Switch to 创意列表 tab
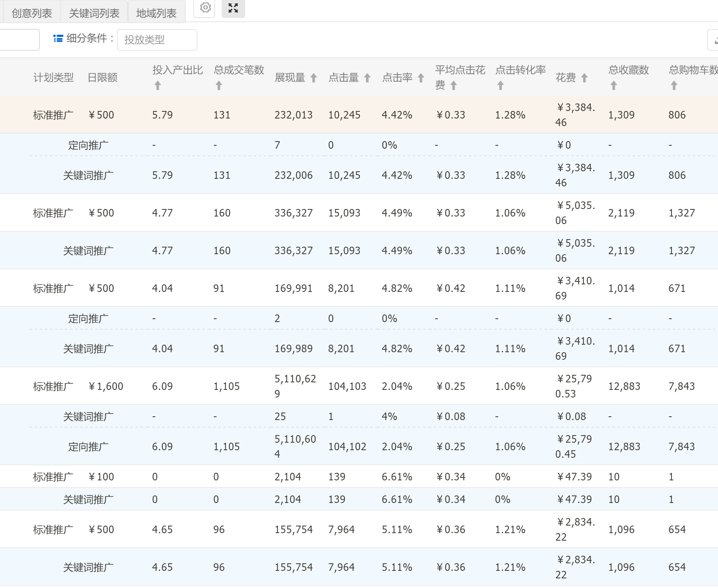 tap(32, 13)
